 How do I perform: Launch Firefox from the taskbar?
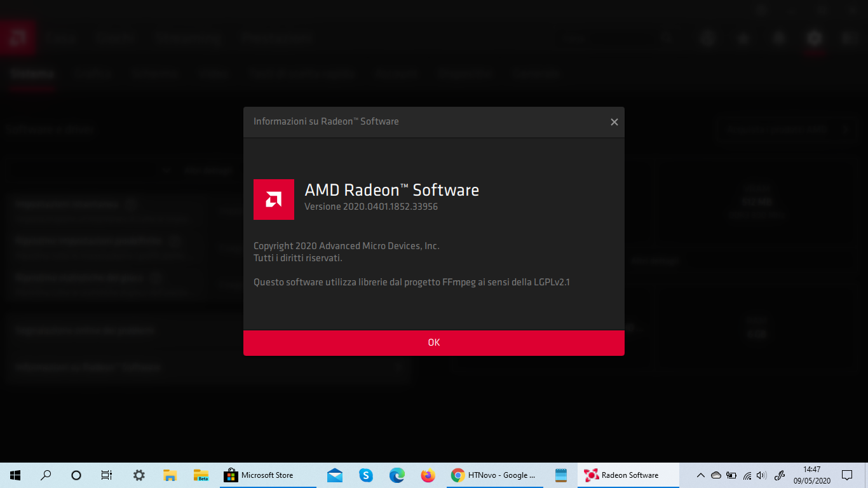pos(428,475)
